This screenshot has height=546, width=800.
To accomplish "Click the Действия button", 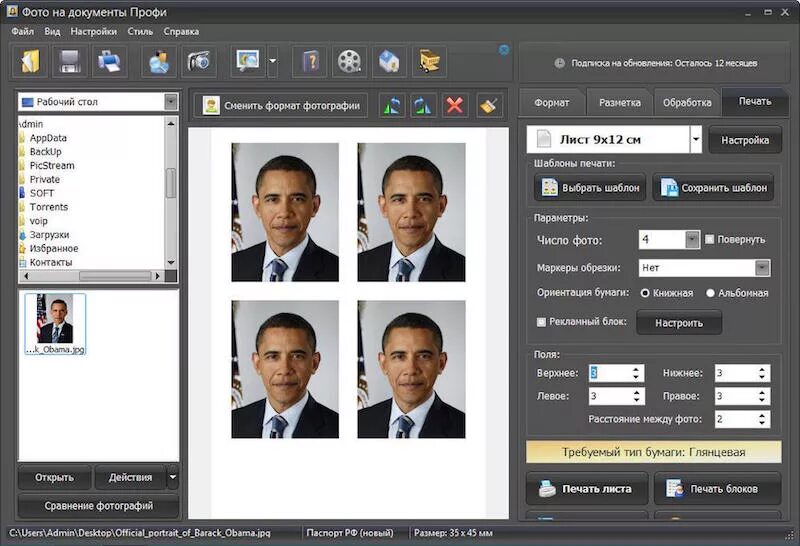I will point(131,478).
